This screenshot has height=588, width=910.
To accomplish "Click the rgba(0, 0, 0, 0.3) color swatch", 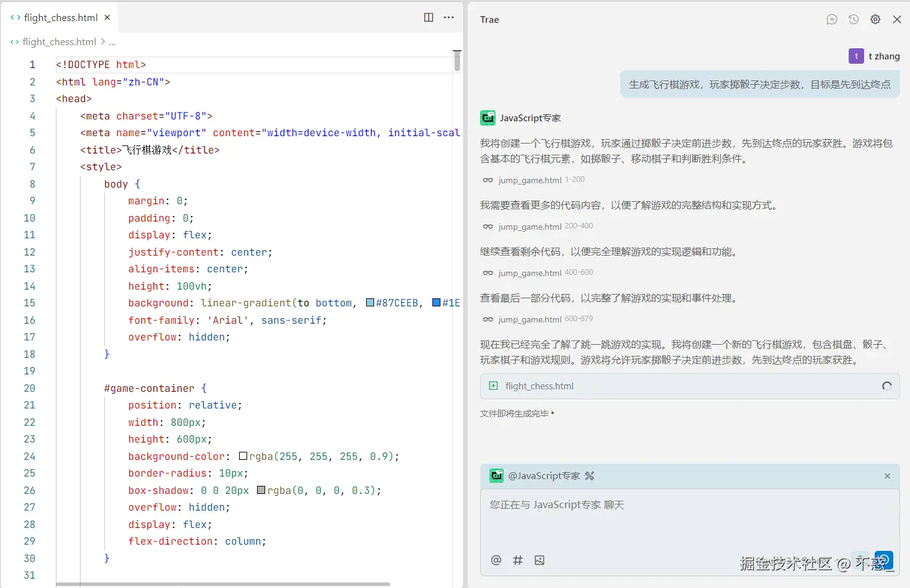I will [261, 490].
